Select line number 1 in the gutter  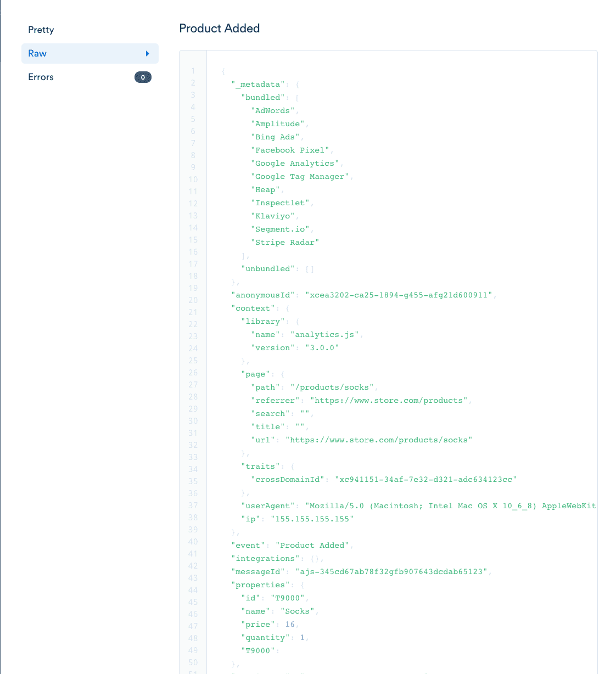point(193,71)
